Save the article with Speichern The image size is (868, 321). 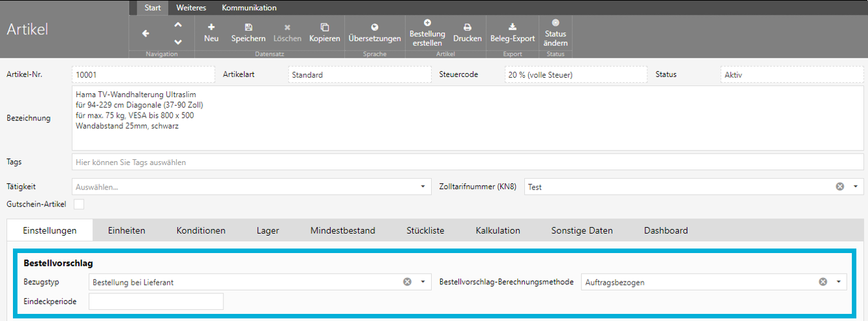pyautogui.click(x=249, y=33)
